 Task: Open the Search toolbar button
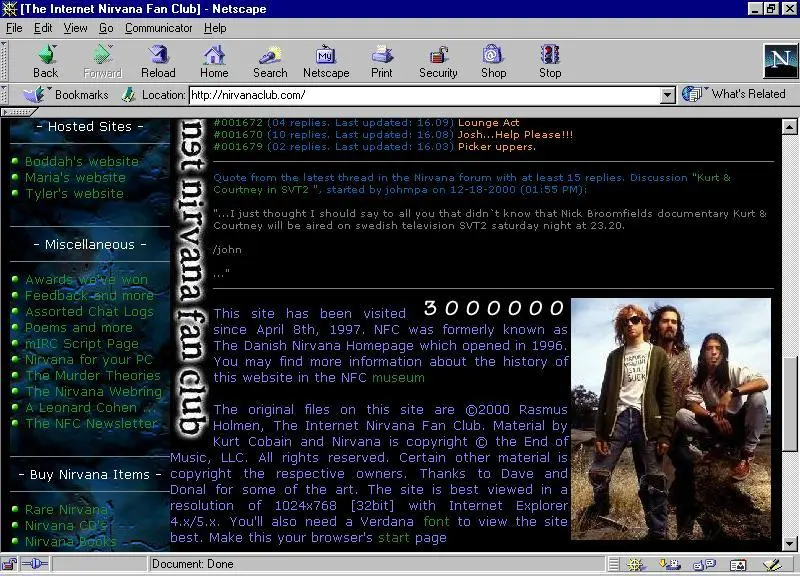pyautogui.click(x=270, y=61)
